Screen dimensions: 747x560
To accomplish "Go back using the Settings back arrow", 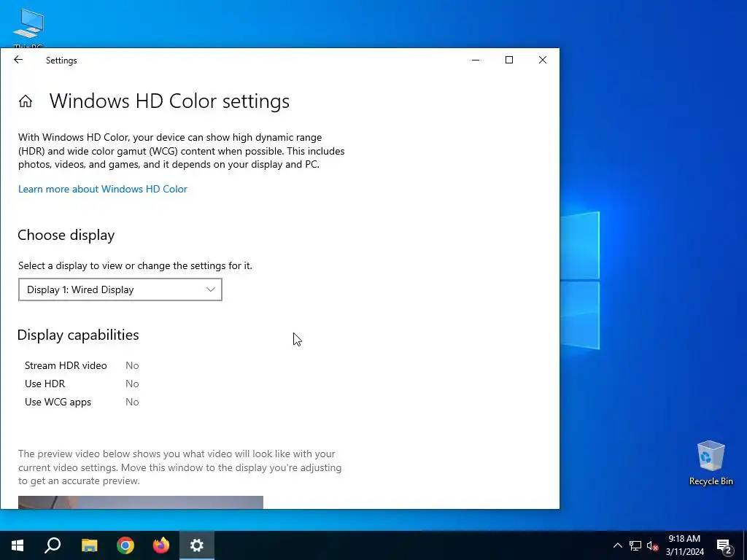I will point(18,60).
